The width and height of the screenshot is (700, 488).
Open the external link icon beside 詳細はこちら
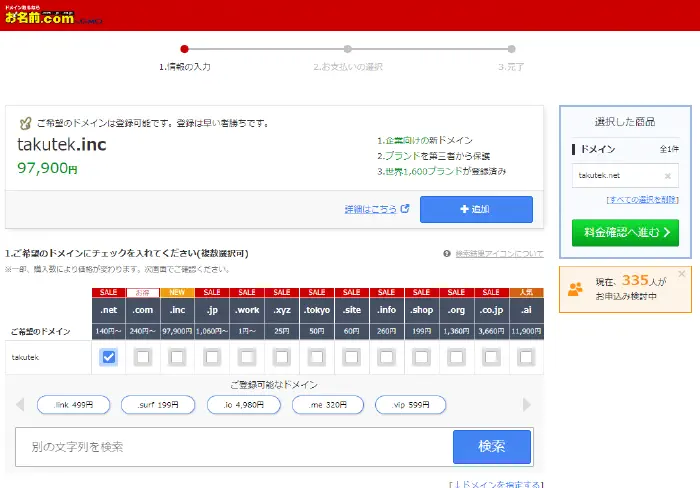click(405, 209)
